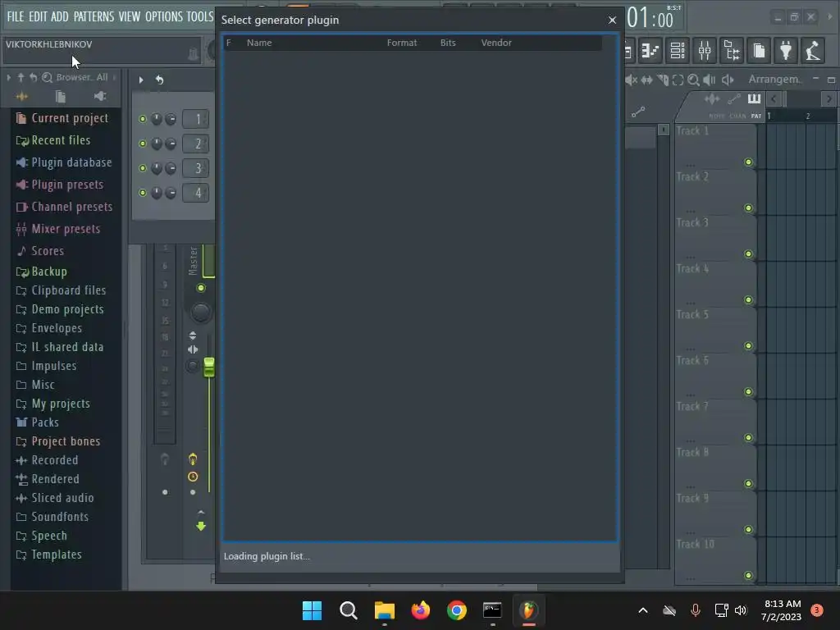
Task: Mute Track 1 in the playlist
Action: [748, 162]
